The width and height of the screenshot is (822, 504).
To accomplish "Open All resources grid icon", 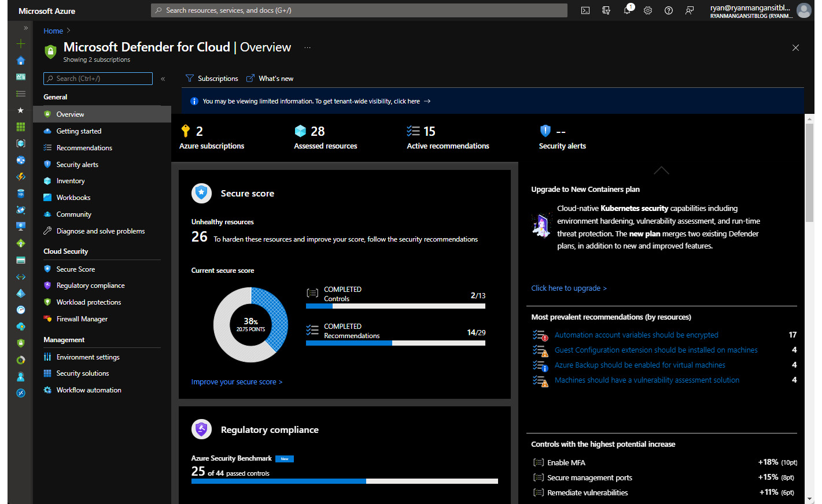I will point(21,127).
